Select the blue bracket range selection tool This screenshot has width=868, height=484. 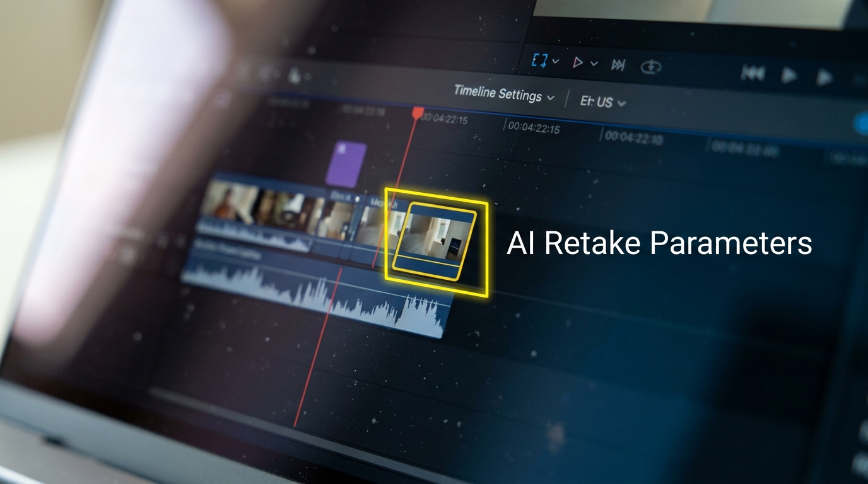pos(540,60)
